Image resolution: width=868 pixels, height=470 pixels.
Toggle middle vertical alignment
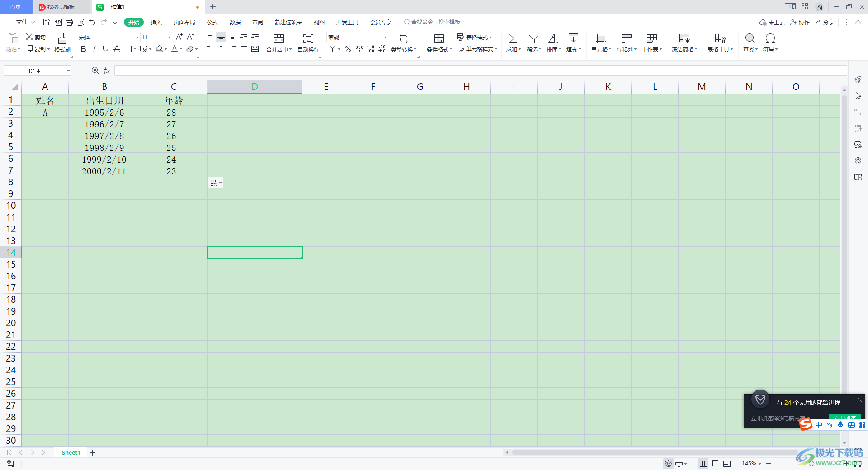[x=221, y=37]
